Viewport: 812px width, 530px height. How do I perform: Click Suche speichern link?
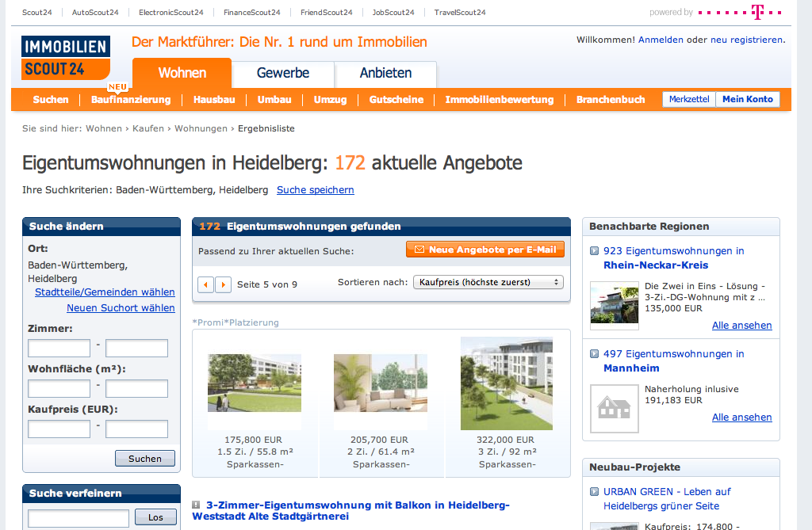(x=316, y=190)
